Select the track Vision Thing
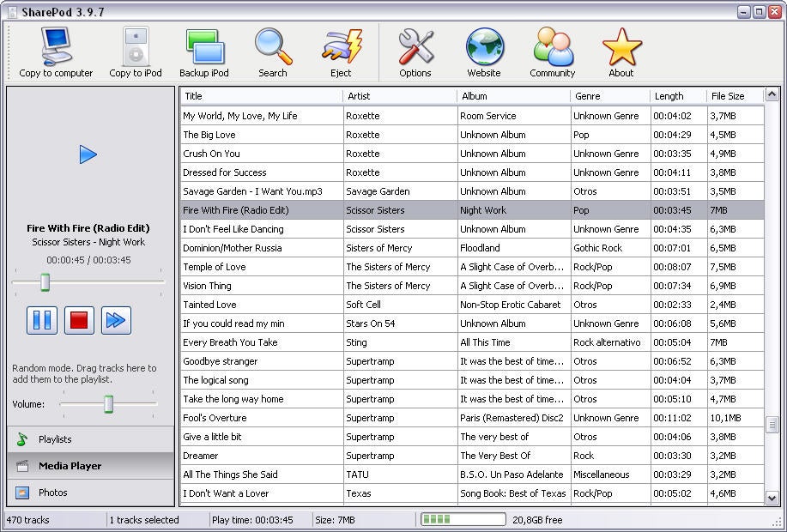Image resolution: width=787 pixels, height=532 pixels. coord(472,286)
